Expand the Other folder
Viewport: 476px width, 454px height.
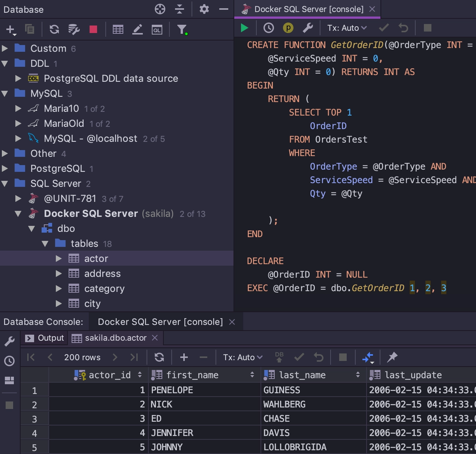[5, 153]
